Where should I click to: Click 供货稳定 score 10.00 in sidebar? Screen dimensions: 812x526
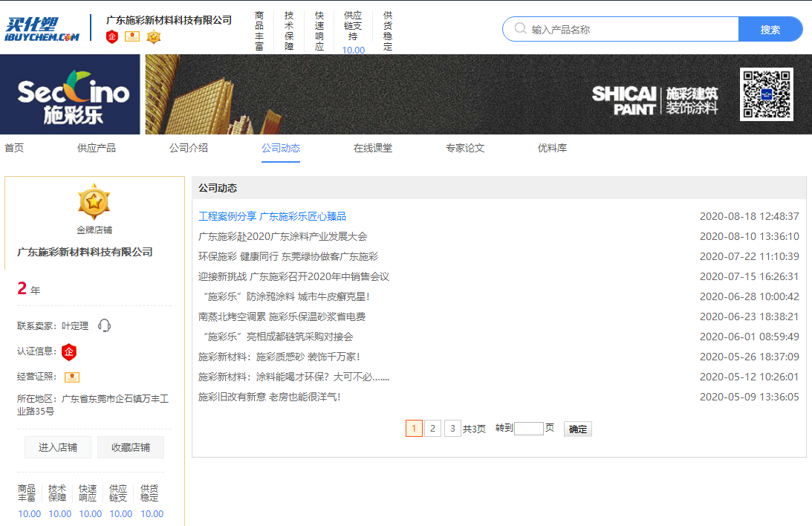pos(152,514)
